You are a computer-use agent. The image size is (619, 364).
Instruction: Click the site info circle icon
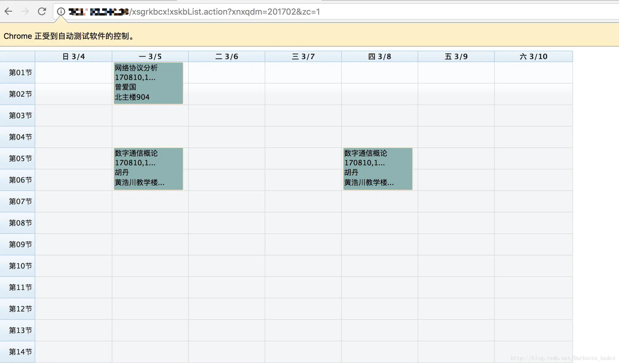click(61, 12)
